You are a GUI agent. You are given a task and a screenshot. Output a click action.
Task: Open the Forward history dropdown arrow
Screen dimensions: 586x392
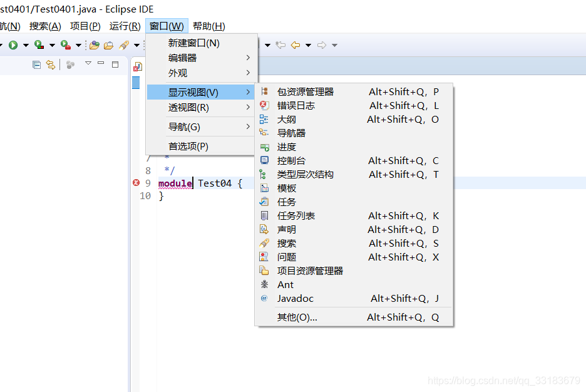334,46
